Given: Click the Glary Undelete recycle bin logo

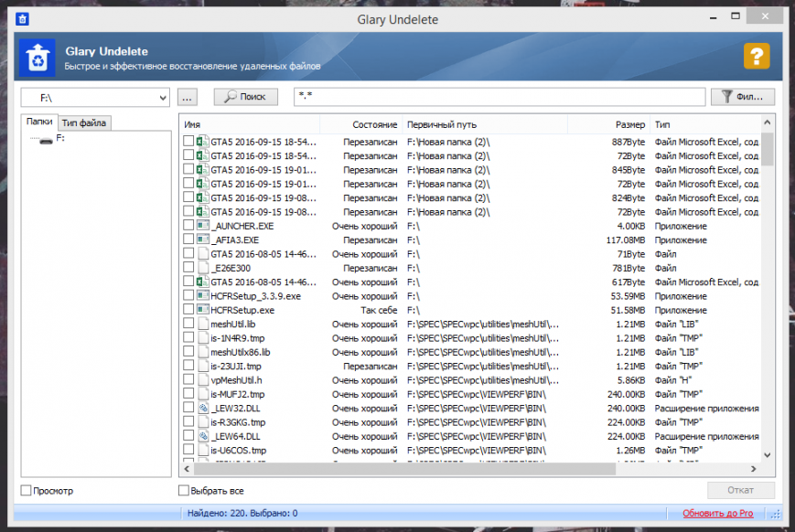Looking at the screenshot, I should coord(37,58).
